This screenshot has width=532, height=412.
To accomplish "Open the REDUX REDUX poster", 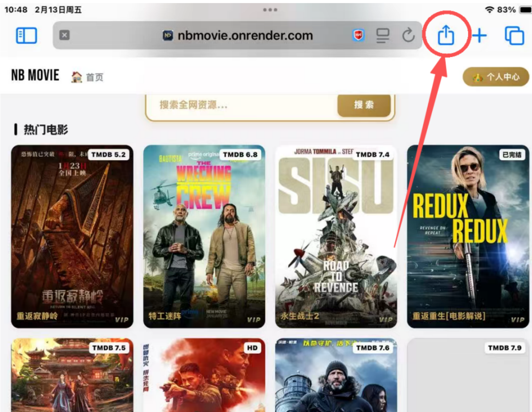I will click(468, 237).
